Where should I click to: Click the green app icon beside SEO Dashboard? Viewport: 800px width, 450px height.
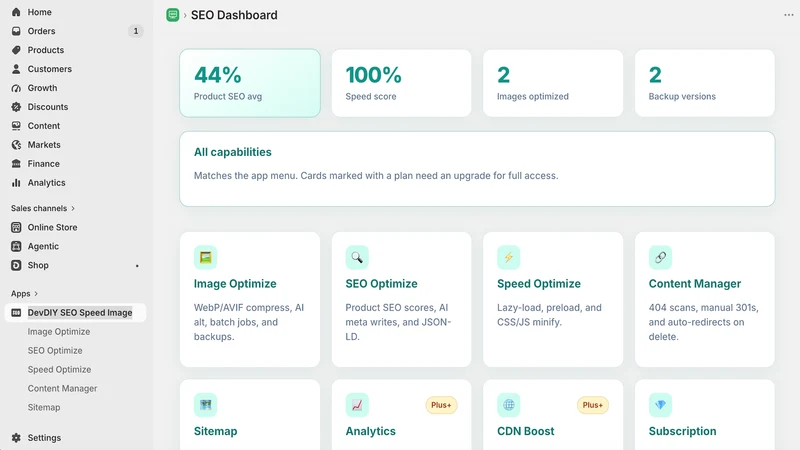coord(173,15)
